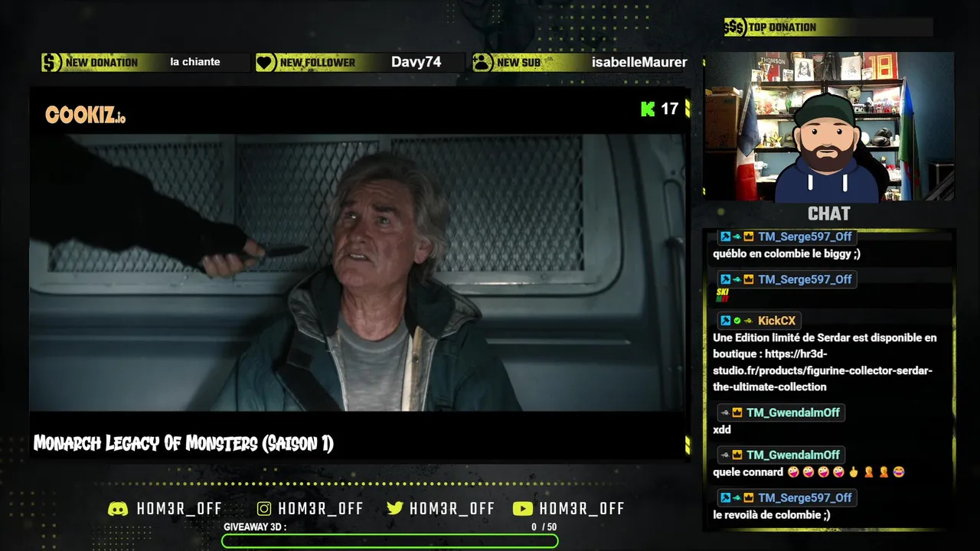
Task: Select TM_GwendalmOff username above 'quele connard'
Action: coord(793,455)
